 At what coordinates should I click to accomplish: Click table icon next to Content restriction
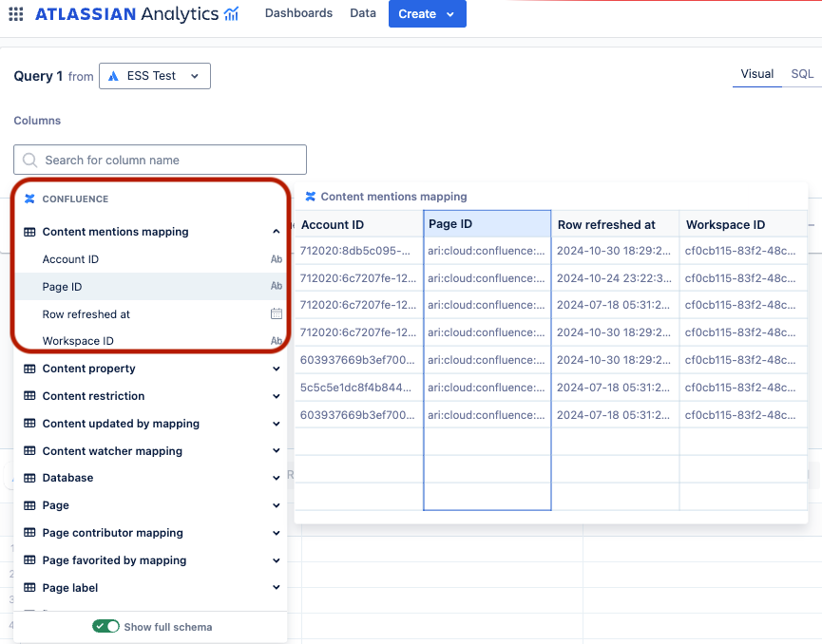(x=29, y=396)
